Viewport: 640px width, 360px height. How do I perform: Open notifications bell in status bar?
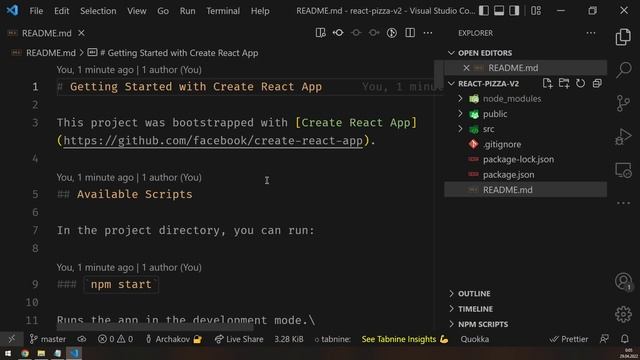pyautogui.click(x=624, y=339)
